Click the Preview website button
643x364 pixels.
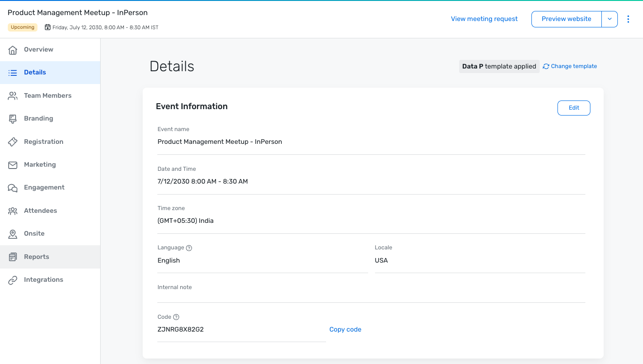point(566,19)
